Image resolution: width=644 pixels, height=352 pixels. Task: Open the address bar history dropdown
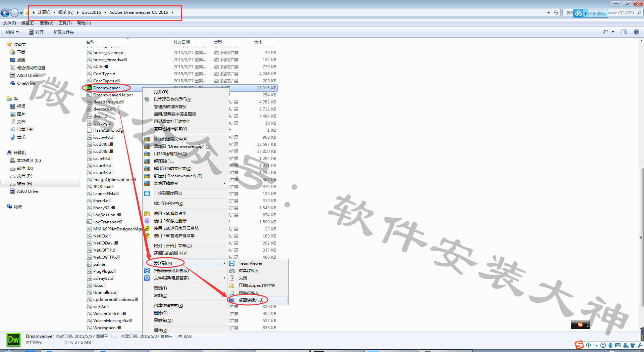(x=548, y=13)
